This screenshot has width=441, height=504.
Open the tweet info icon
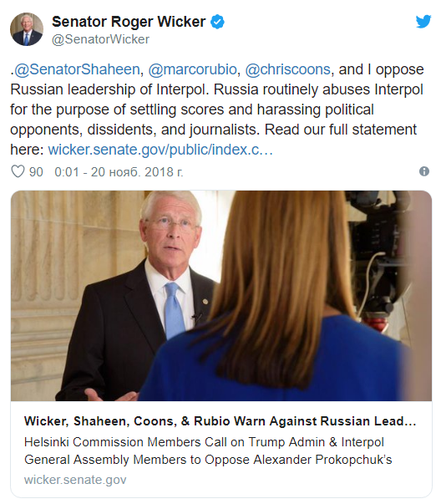click(424, 171)
